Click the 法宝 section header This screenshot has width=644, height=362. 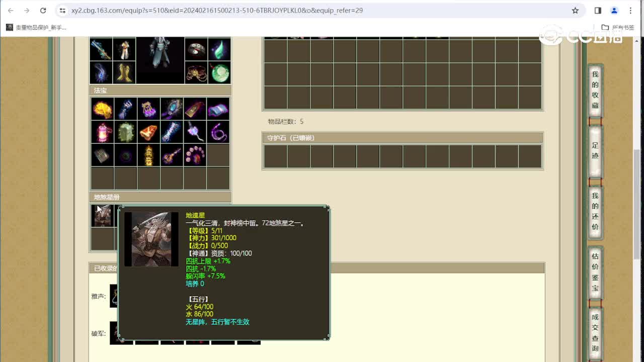[x=160, y=90]
